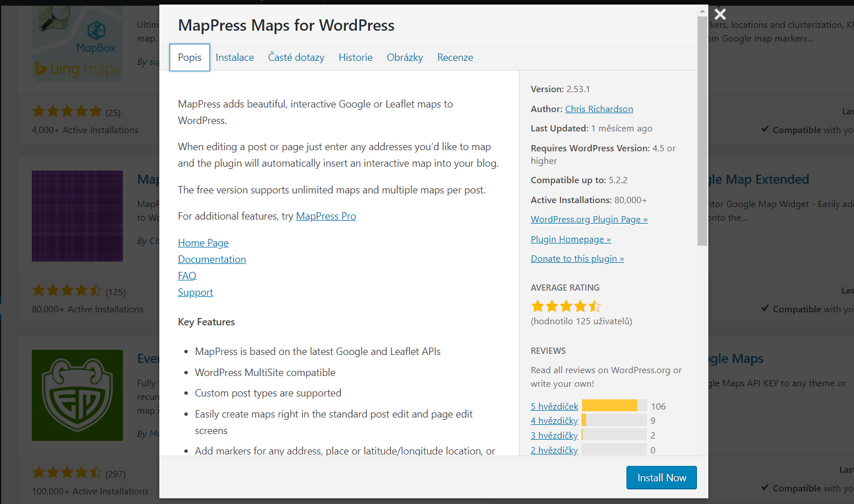Click the 4-star rating bar showing 9

point(614,420)
